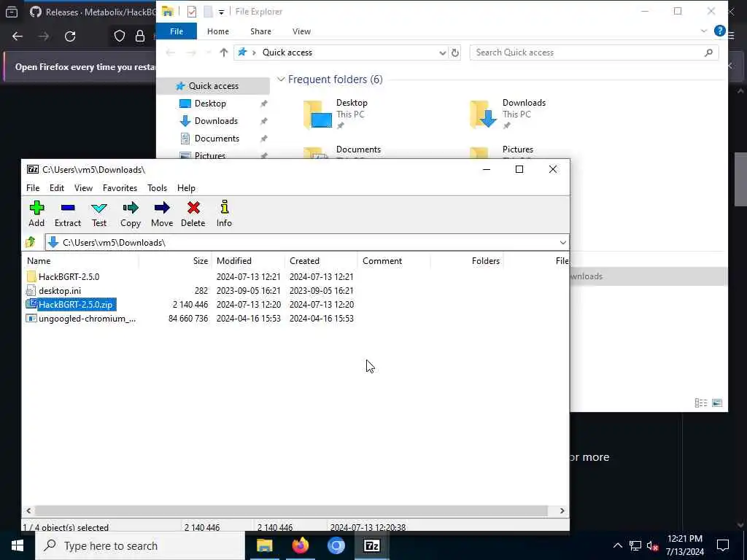Open the 7-Zip File menu
Image resolution: width=747 pixels, height=560 pixels.
(33, 188)
